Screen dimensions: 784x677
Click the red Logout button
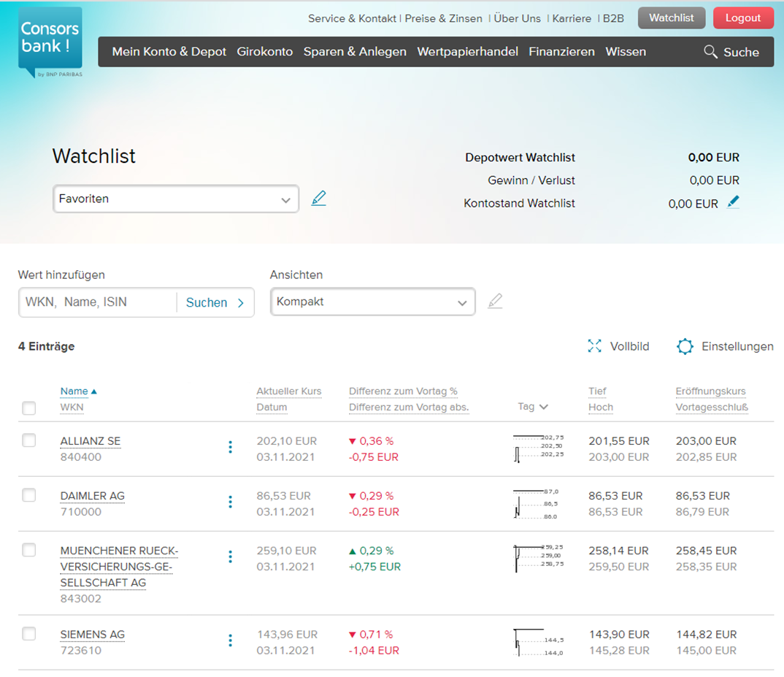(x=743, y=18)
